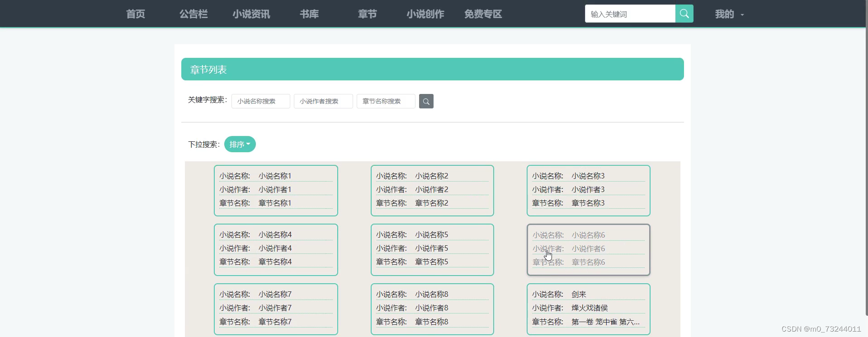Click the text 章节名称4
The image size is (868, 337).
click(x=275, y=262)
